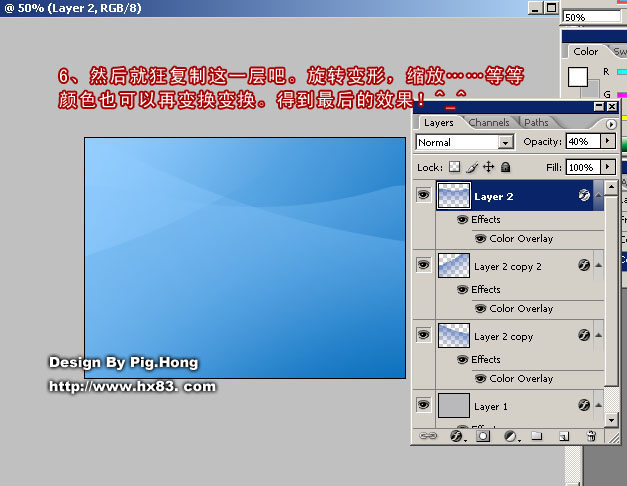Create a new layer group folder

pyautogui.click(x=537, y=436)
